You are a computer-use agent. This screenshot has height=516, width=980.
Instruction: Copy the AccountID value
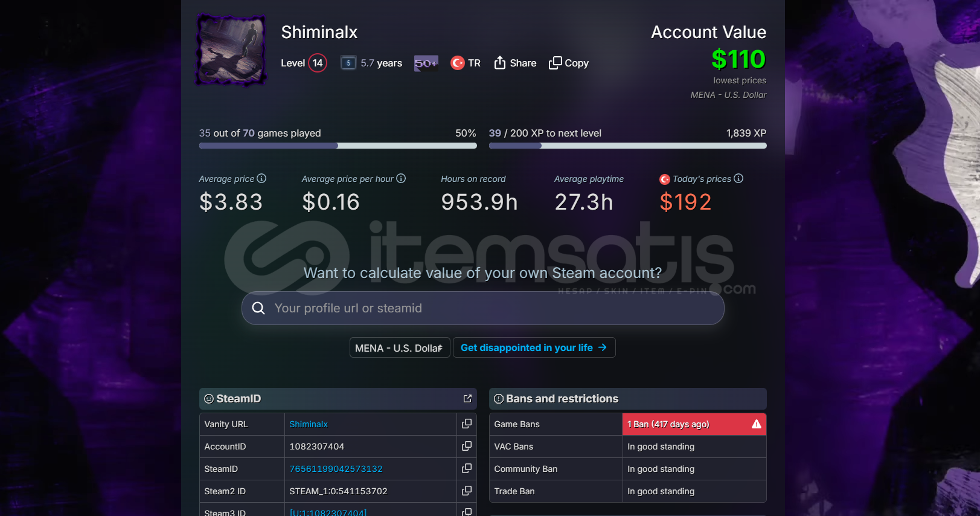467,447
